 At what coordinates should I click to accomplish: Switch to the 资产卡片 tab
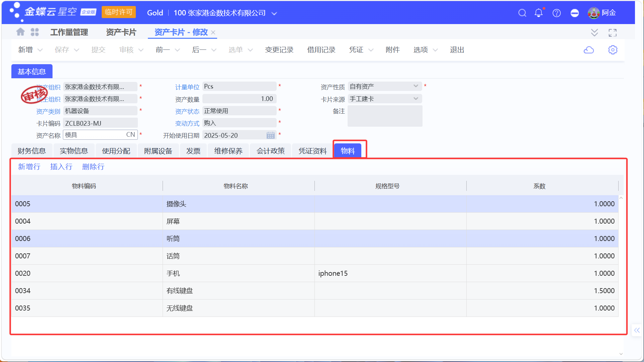[x=121, y=32]
